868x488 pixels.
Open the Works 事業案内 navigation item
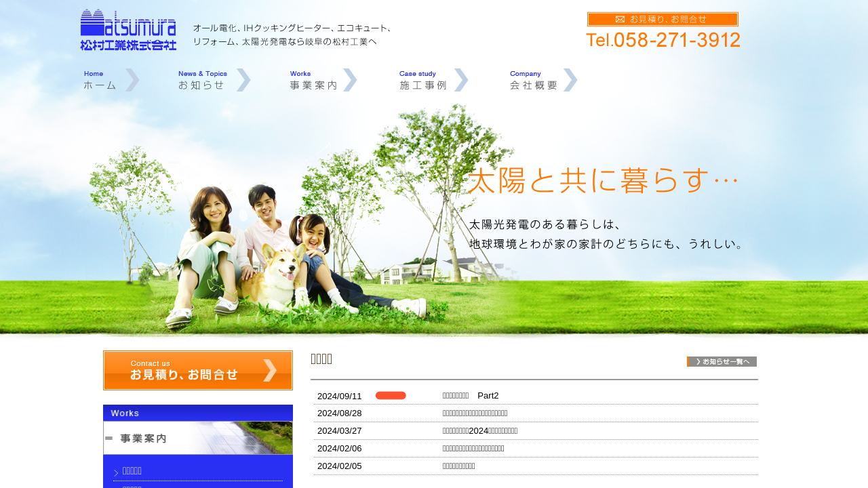(313, 80)
